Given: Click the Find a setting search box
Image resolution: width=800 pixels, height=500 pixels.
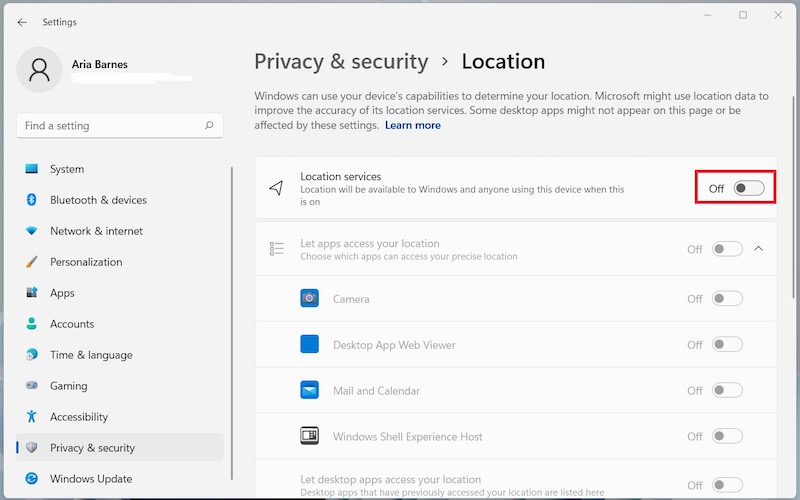Looking at the screenshot, I should (x=110, y=126).
